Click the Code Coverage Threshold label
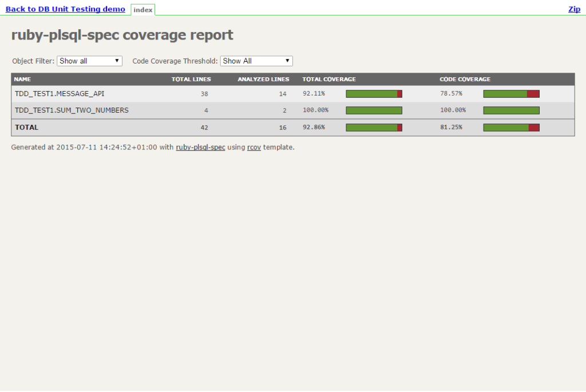The width and height of the screenshot is (586, 392). 175,61
